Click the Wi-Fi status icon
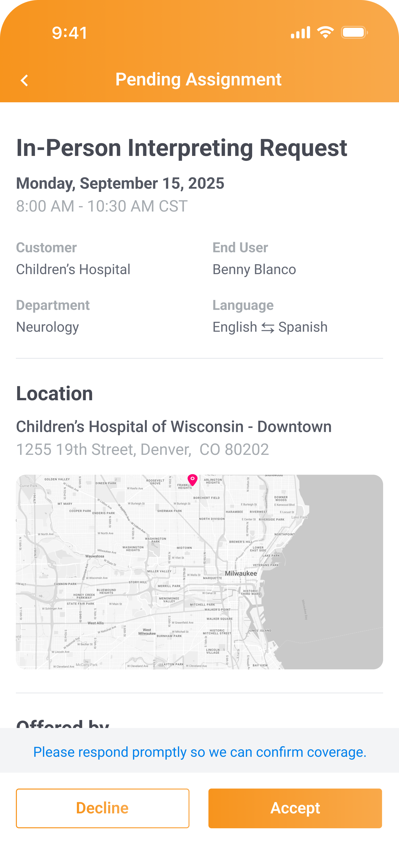This screenshot has height=868, width=399. (325, 32)
